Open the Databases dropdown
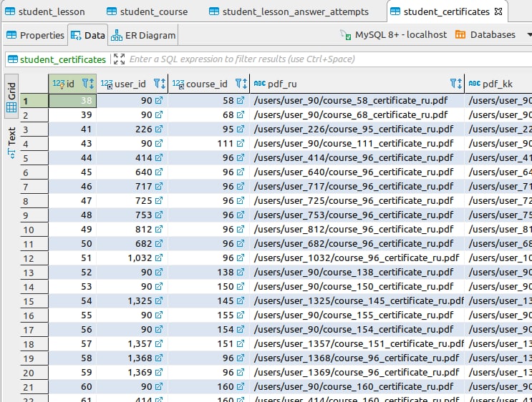532x402 pixels. coord(485,34)
